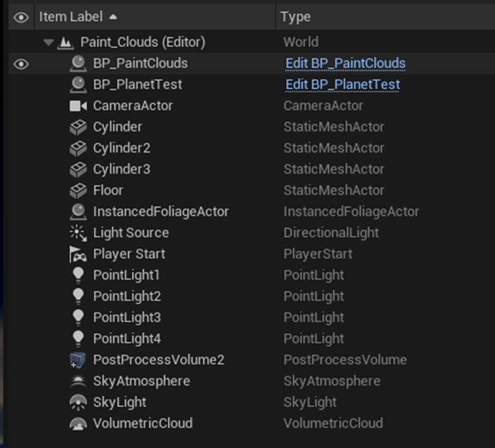This screenshot has height=448, width=495.
Task: Click the SkyAtmosphere icon
Action: click(x=78, y=381)
